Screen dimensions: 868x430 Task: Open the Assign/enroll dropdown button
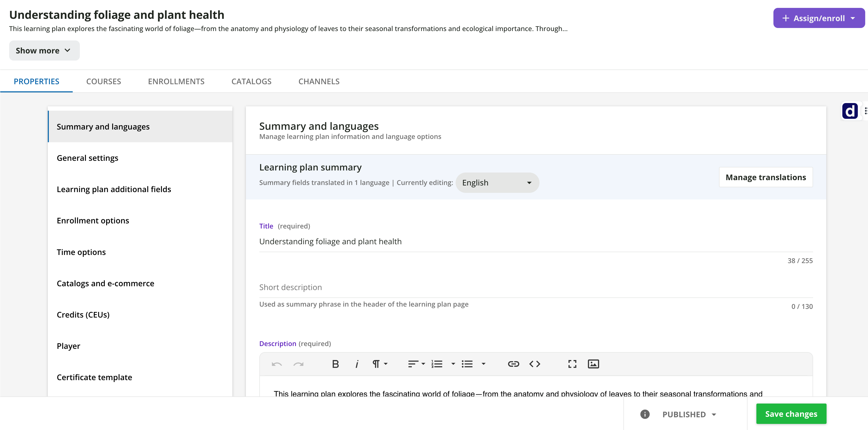point(819,18)
